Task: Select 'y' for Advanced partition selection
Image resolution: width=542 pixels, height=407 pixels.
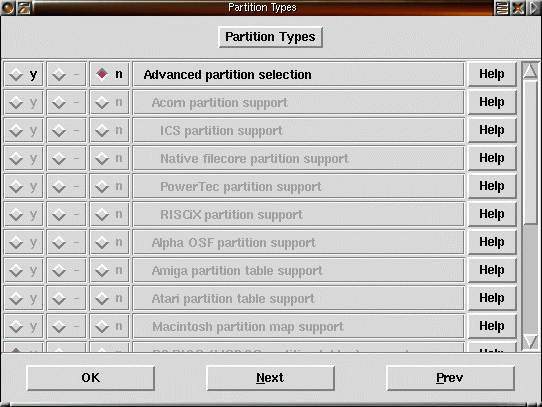Action: [24, 74]
